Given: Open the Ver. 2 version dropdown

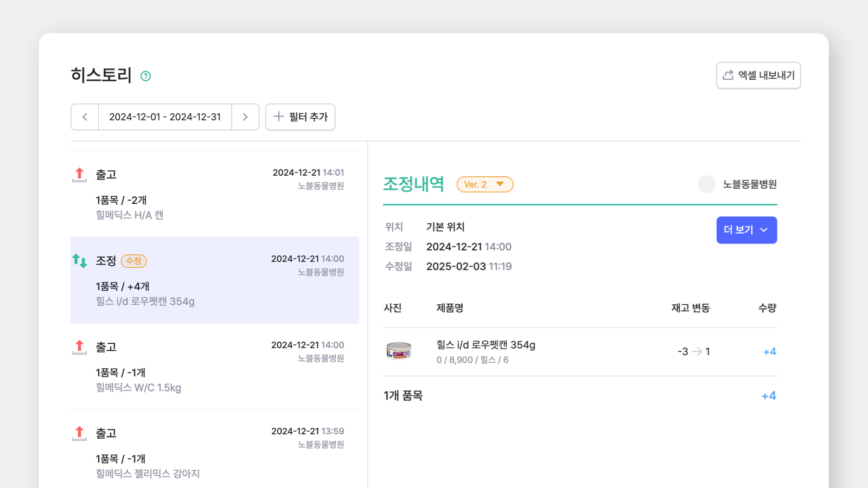Looking at the screenshot, I should pyautogui.click(x=485, y=184).
